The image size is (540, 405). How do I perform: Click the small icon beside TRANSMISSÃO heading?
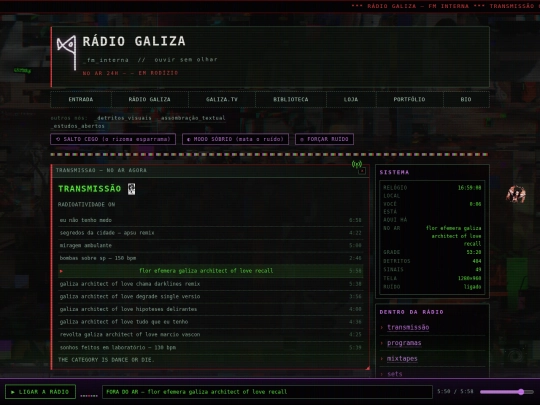131,189
